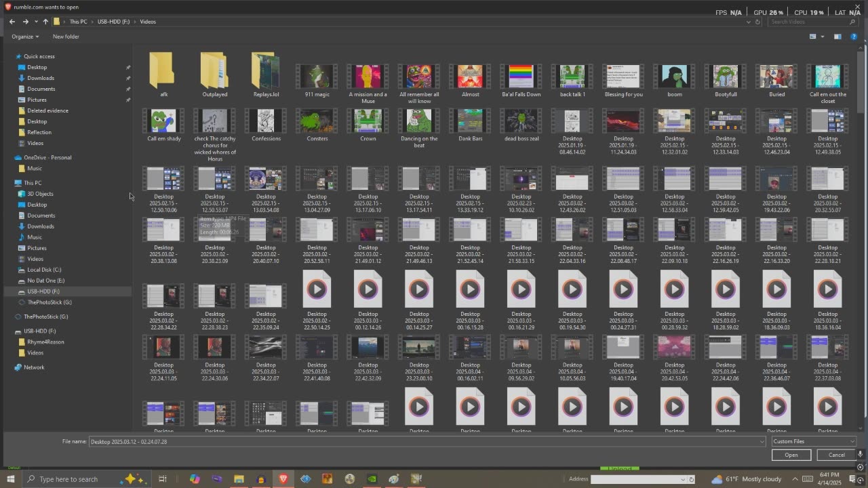Open the help icon
Screen dimensions: 868x488
point(854,37)
